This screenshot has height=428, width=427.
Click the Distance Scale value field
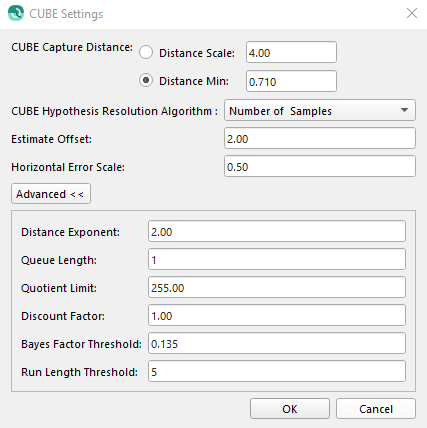click(291, 52)
